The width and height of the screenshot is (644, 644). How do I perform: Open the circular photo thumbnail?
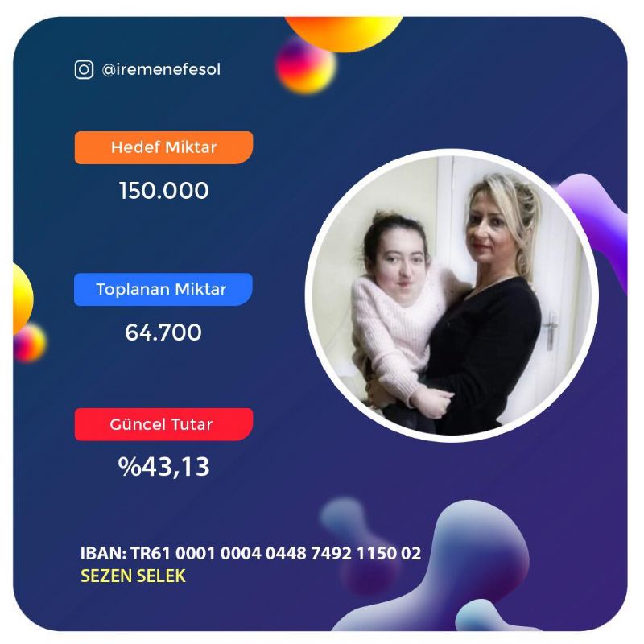point(452,295)
